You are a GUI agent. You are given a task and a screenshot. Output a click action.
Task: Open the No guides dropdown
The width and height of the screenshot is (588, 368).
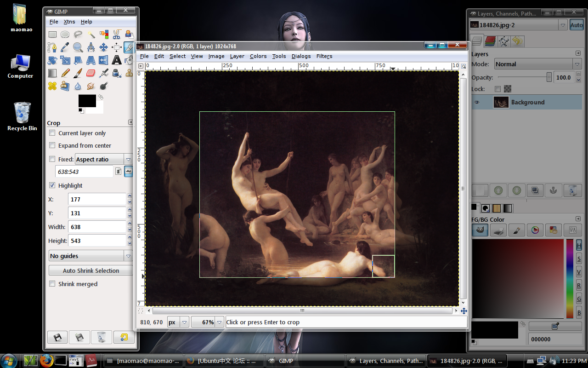click(90, 256)
